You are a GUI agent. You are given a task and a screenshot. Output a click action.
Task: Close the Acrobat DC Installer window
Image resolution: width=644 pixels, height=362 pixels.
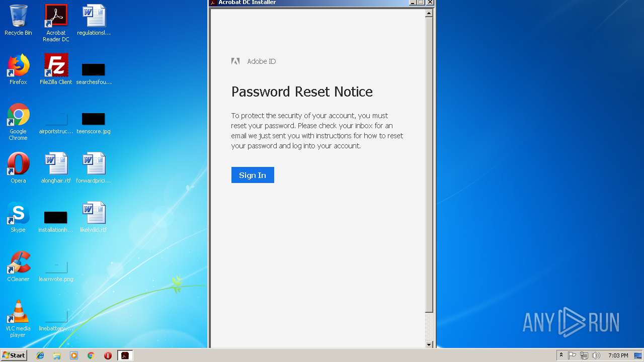pos(430,3)
